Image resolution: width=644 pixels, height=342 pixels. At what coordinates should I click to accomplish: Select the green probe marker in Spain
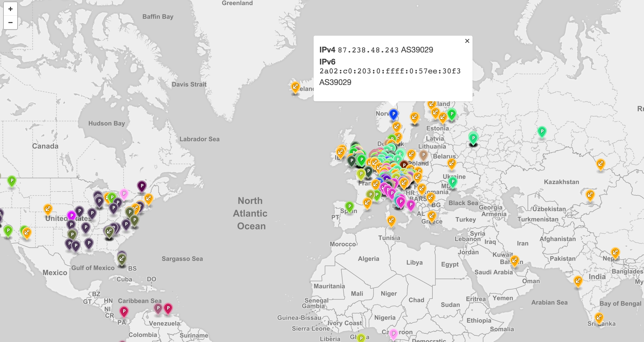click(350, 206)
